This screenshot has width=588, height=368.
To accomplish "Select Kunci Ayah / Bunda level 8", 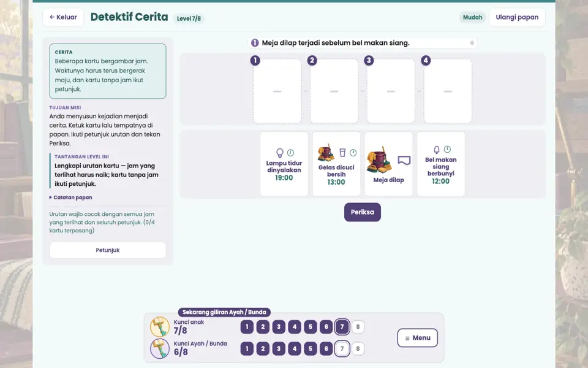I will tap(358, 348).
